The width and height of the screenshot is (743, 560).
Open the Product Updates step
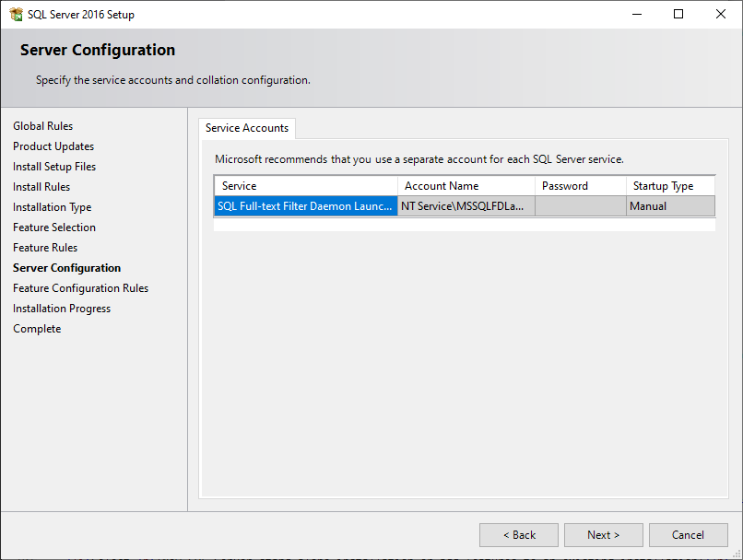(x=53, y=146)
